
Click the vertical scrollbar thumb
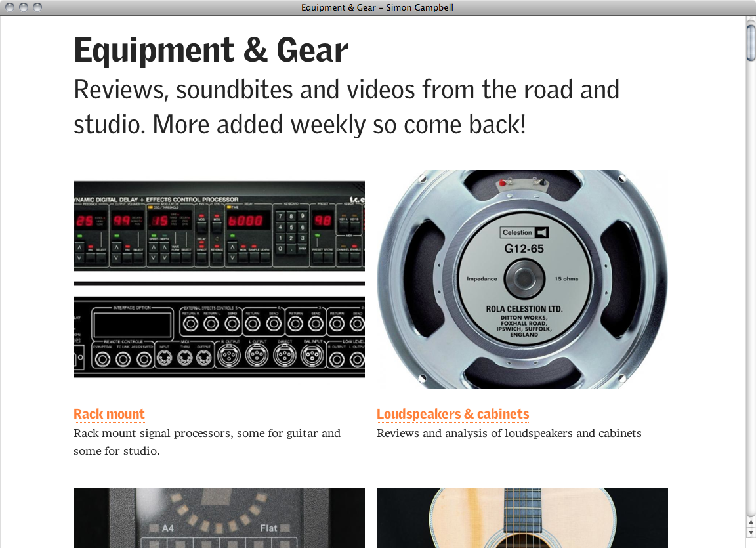[x=751, y=43]
